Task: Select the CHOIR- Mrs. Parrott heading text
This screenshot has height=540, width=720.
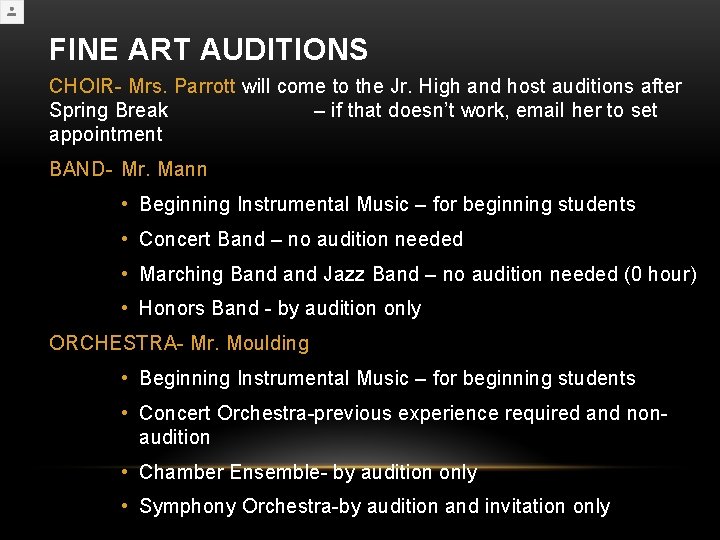Action: click(x=142, y=87)
